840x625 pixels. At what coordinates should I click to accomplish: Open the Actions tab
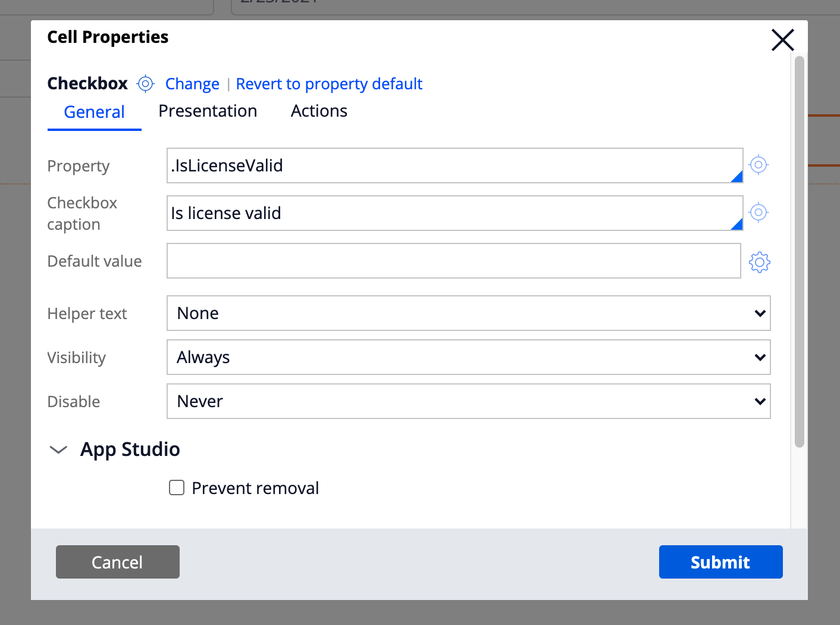319,111
